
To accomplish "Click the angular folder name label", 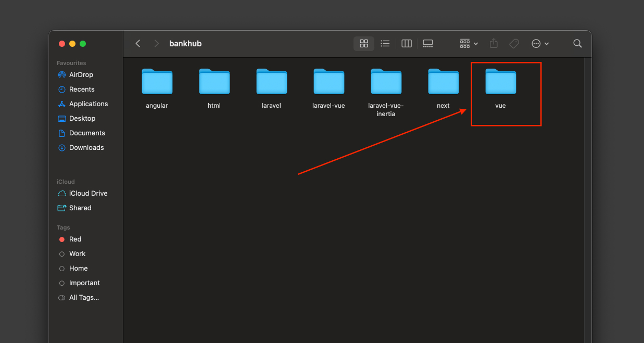I will click(157, 106).
